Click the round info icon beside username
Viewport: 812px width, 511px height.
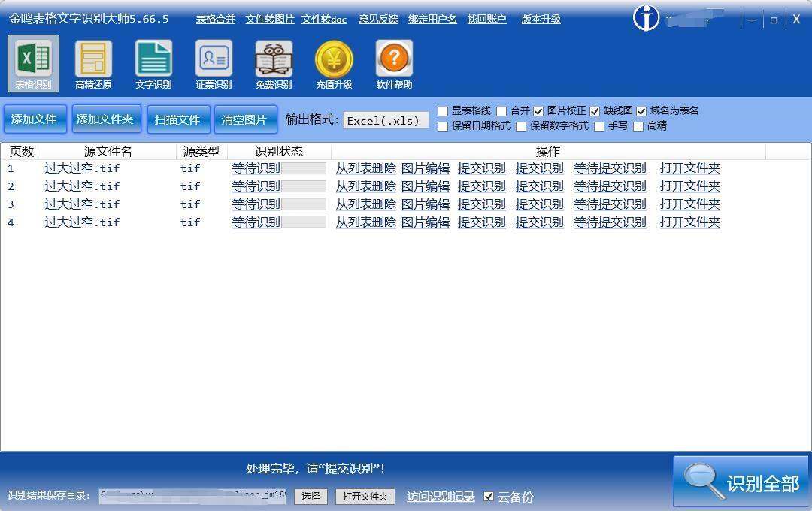[647, 18]
